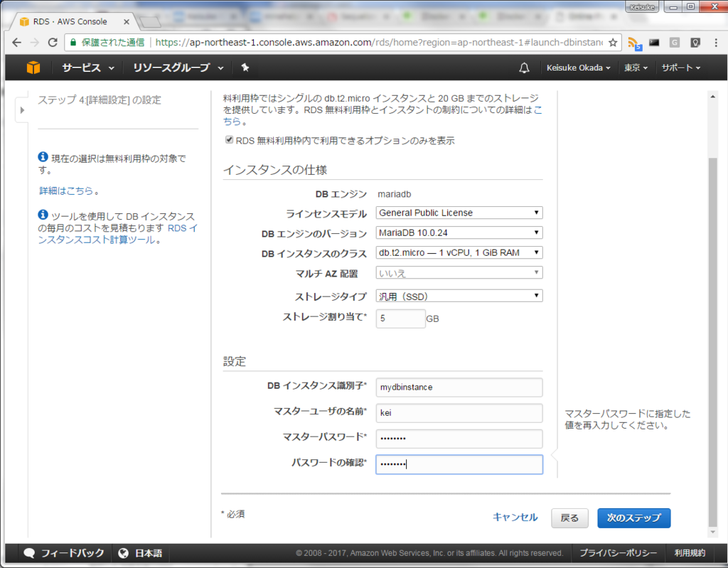The height and width of the screenshot is (568, 728).
Task: Click the browser forward arrow
Action: (x=35, y=42)
